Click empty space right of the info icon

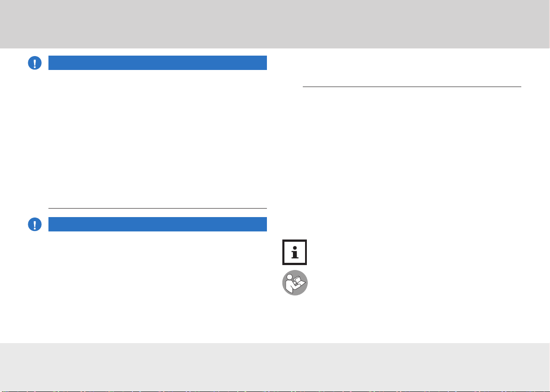click(415, 252)
